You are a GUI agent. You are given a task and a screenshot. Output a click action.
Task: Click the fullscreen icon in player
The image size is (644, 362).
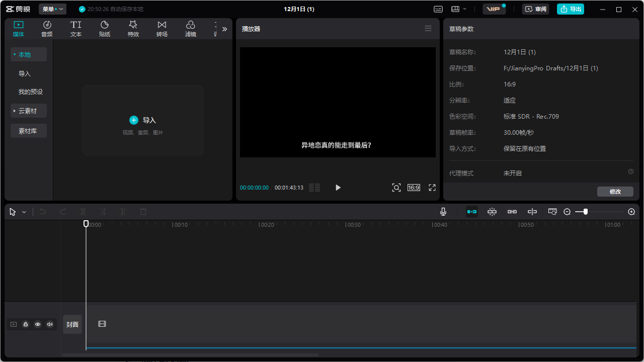(432, 188)
